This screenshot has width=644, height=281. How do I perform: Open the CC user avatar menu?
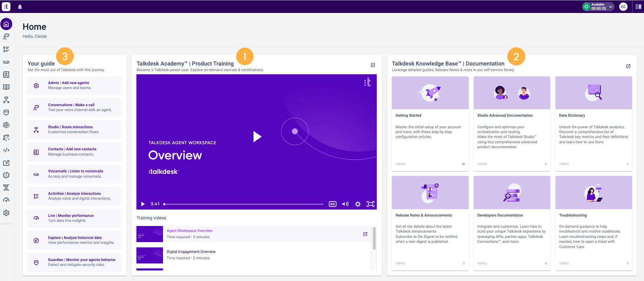click(x=623, y=7)
